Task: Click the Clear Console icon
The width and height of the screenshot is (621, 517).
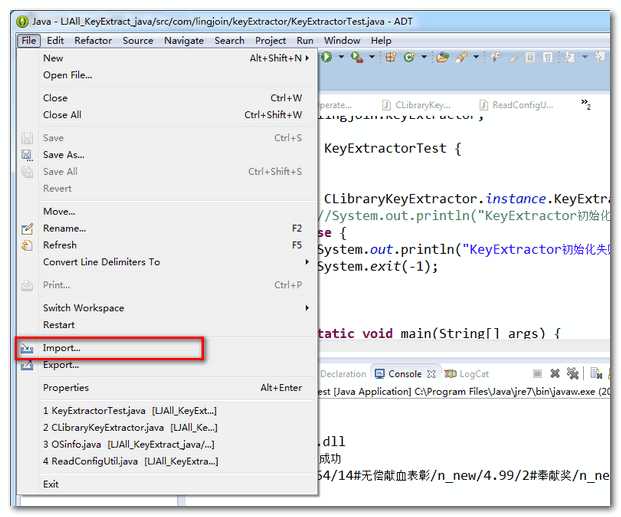Action: [596, 373]
